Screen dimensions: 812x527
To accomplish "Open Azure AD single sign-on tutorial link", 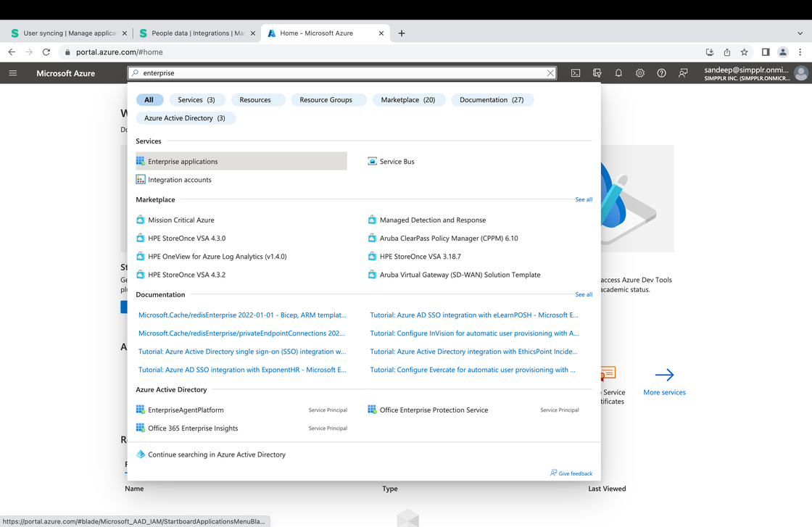I will [x=242, y=352].
